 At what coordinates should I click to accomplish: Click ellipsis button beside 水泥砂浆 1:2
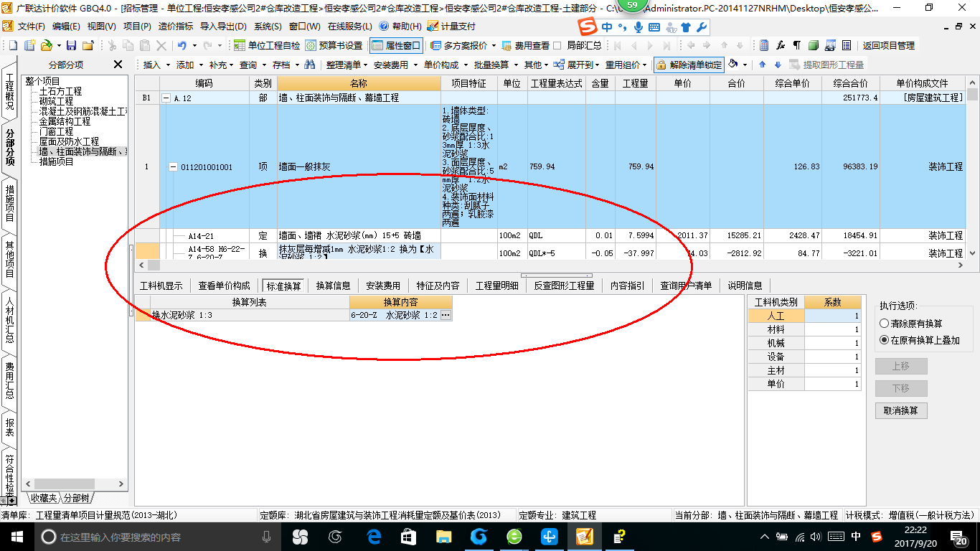[x=446, y=315]
